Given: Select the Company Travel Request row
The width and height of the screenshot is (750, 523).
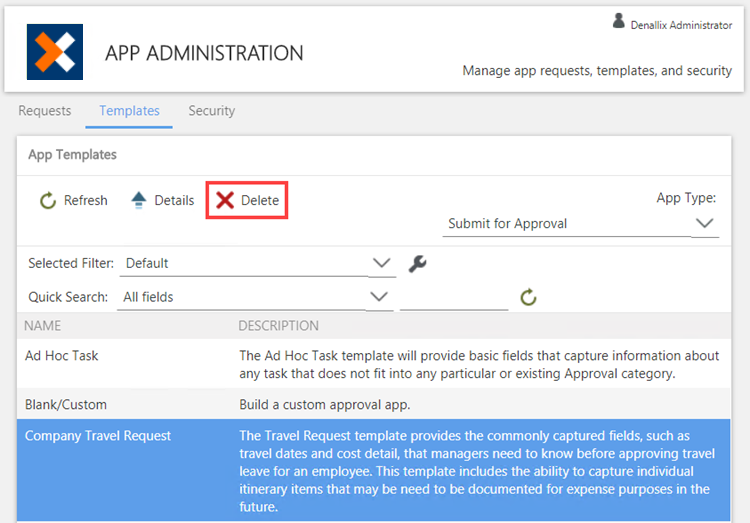Looking at the screenshot, I should [x=98, y=436].
